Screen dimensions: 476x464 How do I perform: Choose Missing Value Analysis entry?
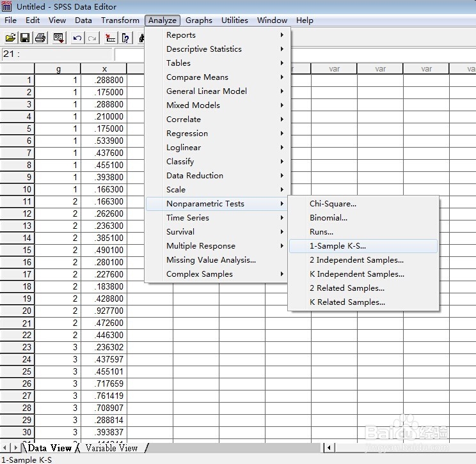pos(217,260)
